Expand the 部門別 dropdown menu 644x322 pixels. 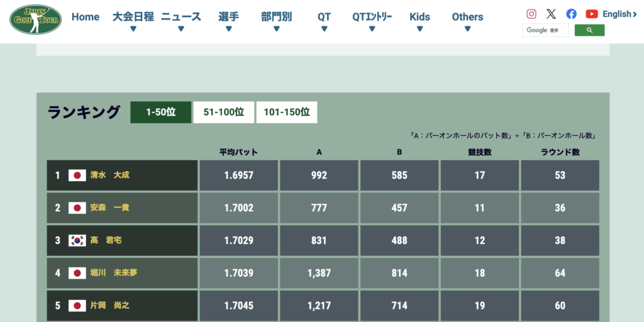click(x=276, y=21)
